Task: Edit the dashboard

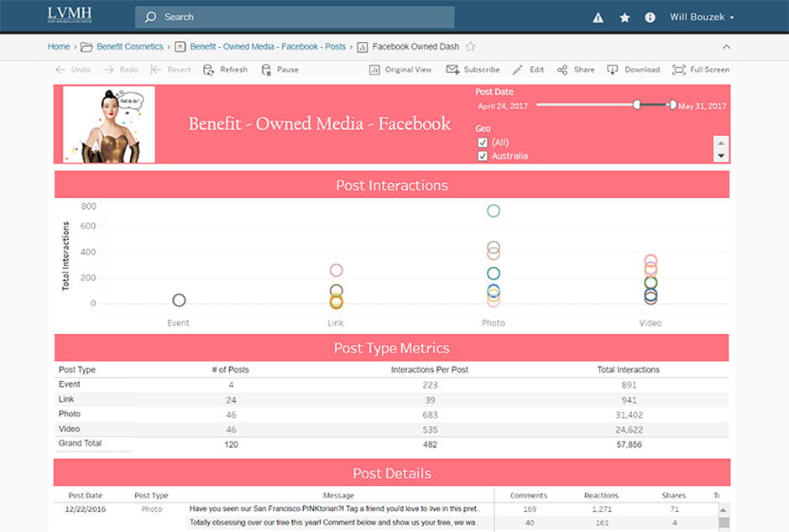Action: click(528, 70)
